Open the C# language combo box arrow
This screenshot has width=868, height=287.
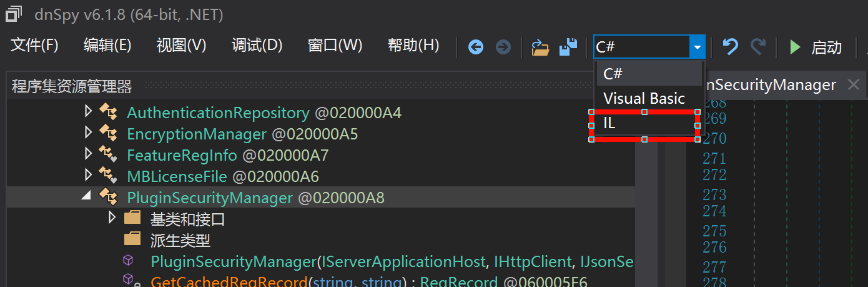(x=697, y=47)
